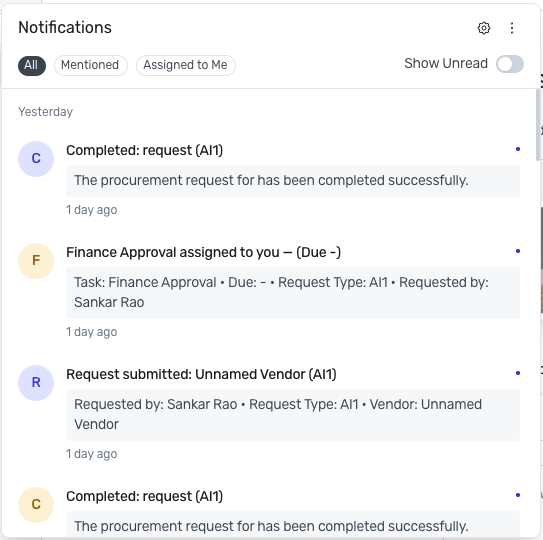Open Request submitted: Unnamed Vendor notification

click(201, 374)
